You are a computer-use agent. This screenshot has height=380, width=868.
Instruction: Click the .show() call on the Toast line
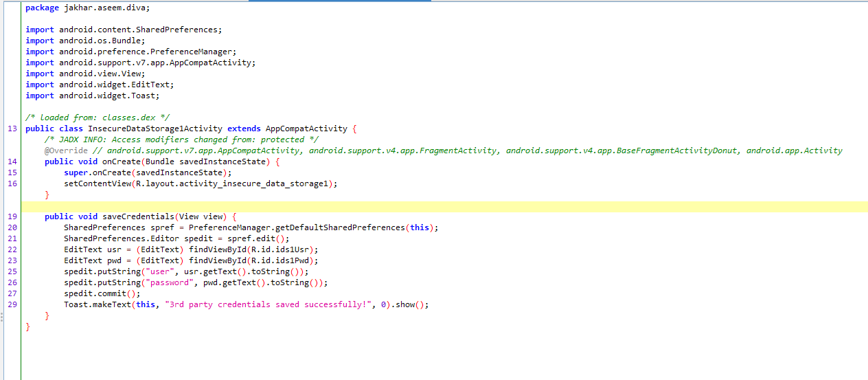point(410,304)
